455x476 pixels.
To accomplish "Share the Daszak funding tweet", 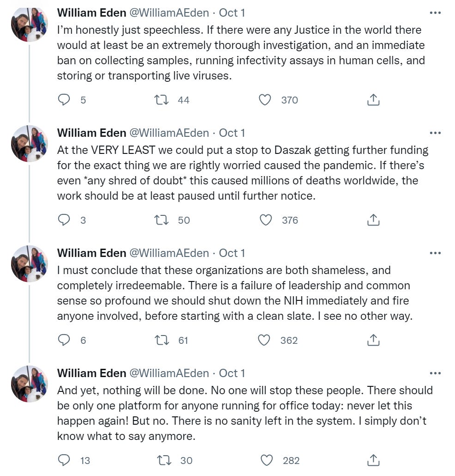I will [x=373, y=220].
